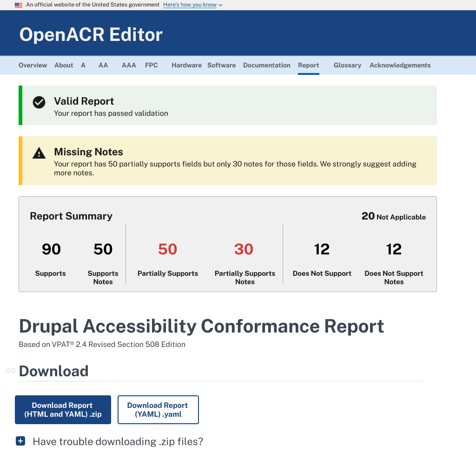Click the '20 Not Applicable' label
This screenshot has height=453, width=476.
[393, 216]
